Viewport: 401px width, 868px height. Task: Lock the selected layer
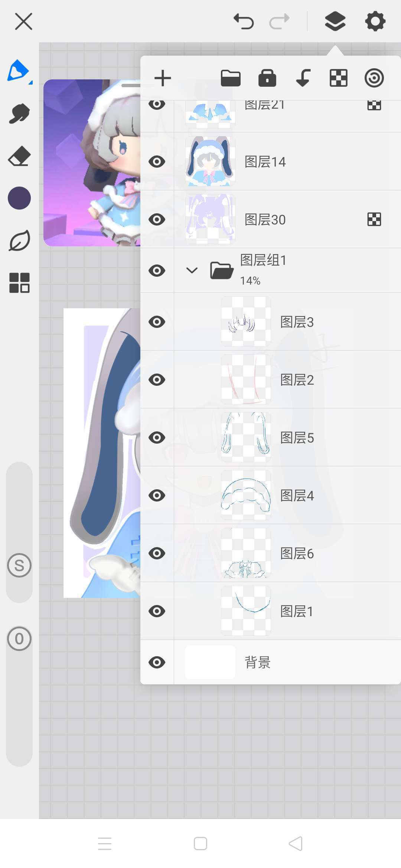pos(267,78)
